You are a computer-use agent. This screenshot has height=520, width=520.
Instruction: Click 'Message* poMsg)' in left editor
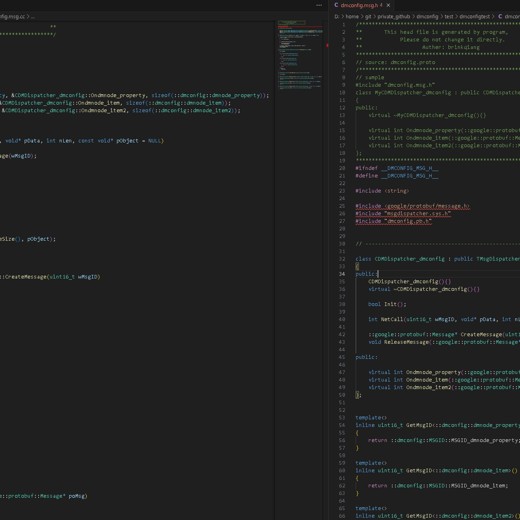click(63, 496)
